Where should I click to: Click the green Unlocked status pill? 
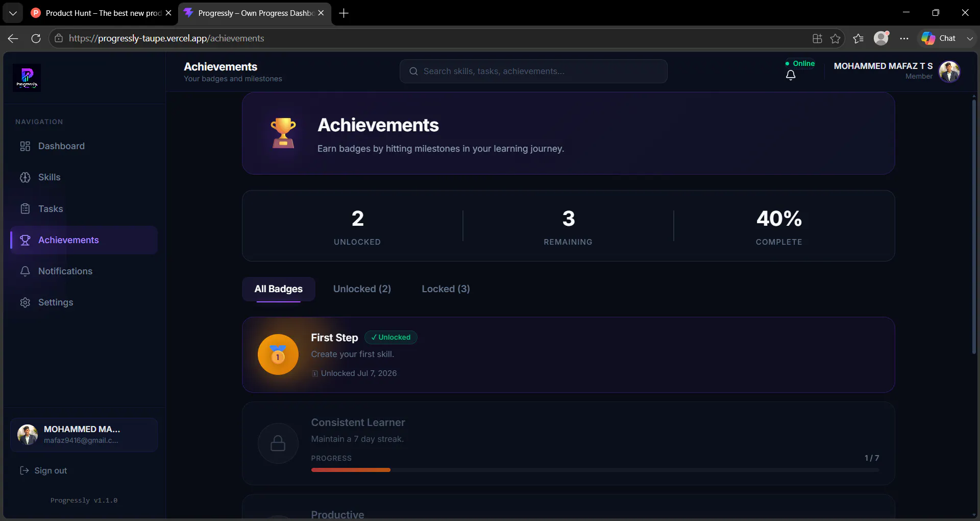coord(391,338)
